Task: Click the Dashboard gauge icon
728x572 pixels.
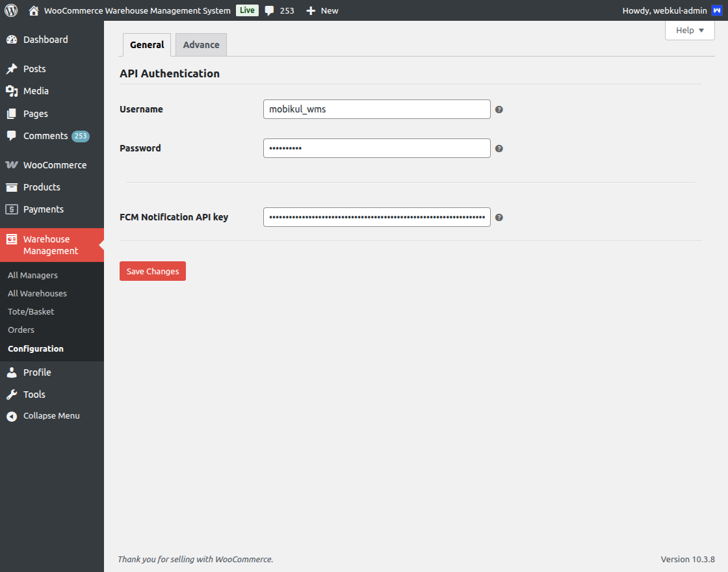Action: pos(12,40)
